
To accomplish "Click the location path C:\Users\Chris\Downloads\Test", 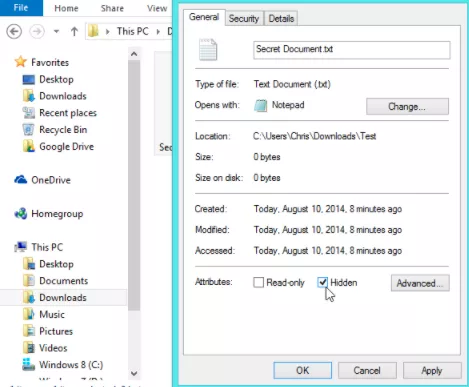I will [315, 136].
